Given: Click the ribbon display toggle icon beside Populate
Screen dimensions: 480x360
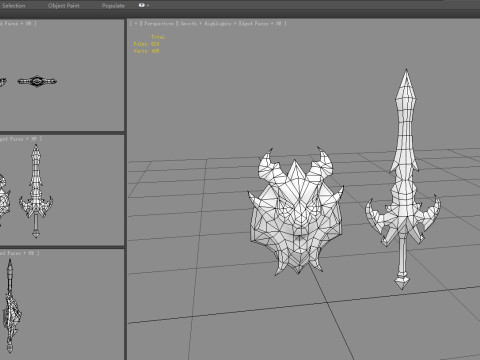Looking at the screenshot, I should coord(142,5).
